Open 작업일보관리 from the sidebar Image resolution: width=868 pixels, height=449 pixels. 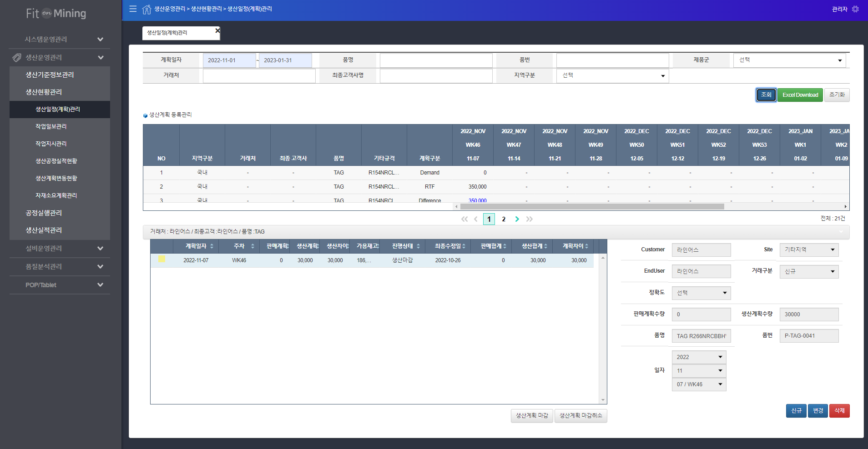(51, 126)
